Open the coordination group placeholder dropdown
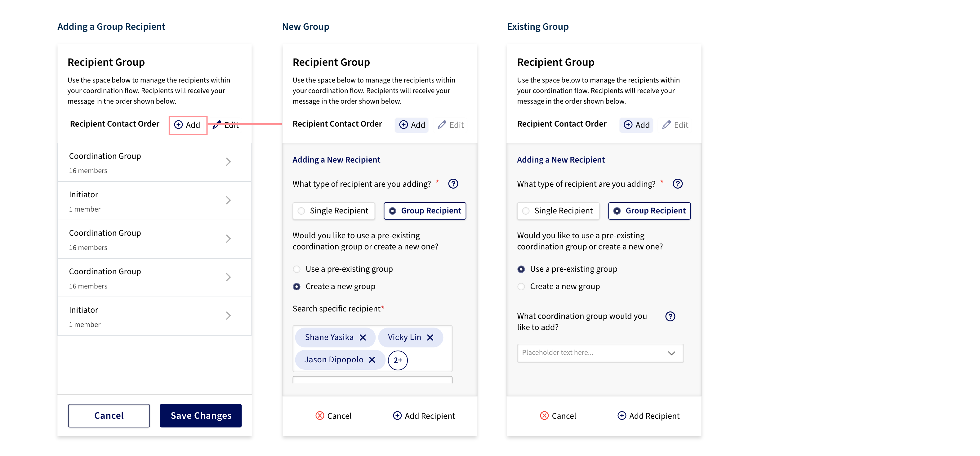The height and width of the screenshot is (456, 980). [x=600, y=353]
